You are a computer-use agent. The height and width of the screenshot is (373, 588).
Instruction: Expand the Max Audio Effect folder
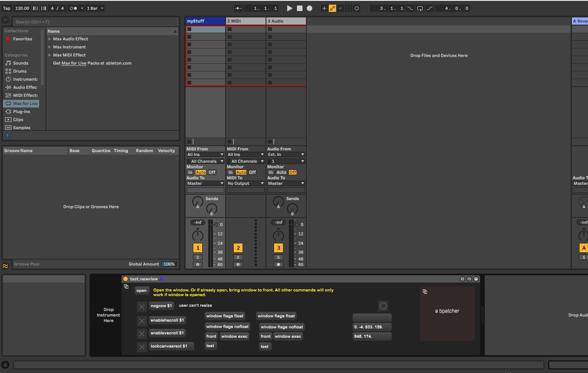(50, 39)
